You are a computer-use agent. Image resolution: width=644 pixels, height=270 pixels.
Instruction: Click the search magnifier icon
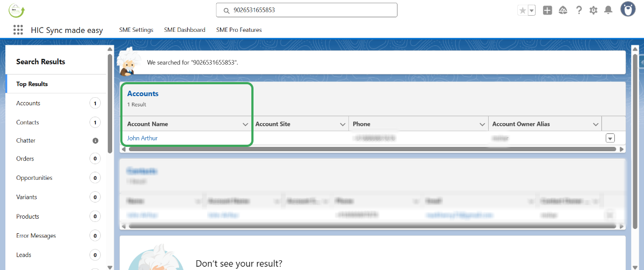coord(226,11)
